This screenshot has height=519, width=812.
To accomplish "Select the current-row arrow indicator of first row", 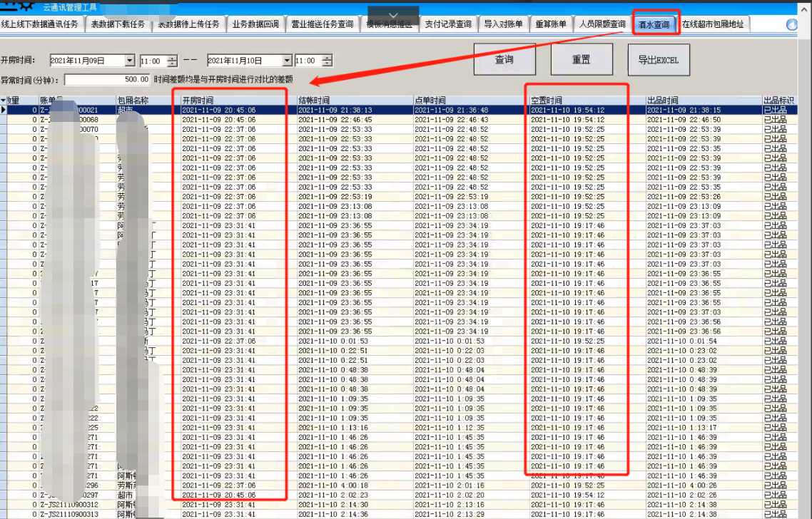I will [x=3, y=110].
